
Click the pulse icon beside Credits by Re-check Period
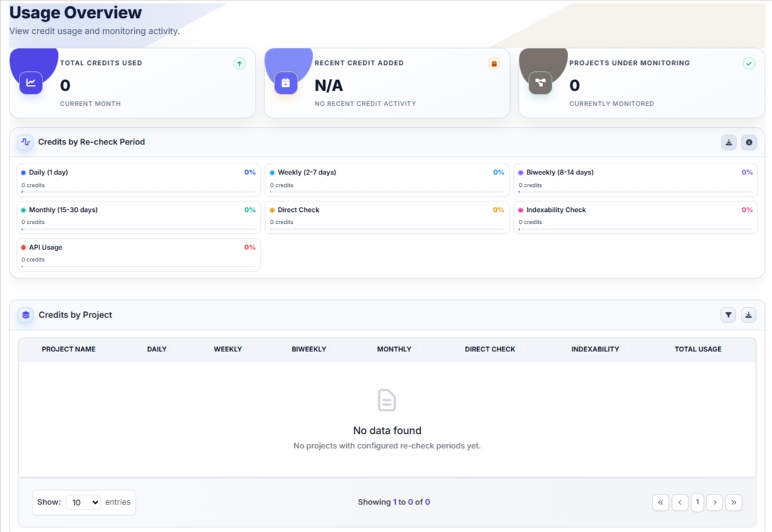point(26,142)
